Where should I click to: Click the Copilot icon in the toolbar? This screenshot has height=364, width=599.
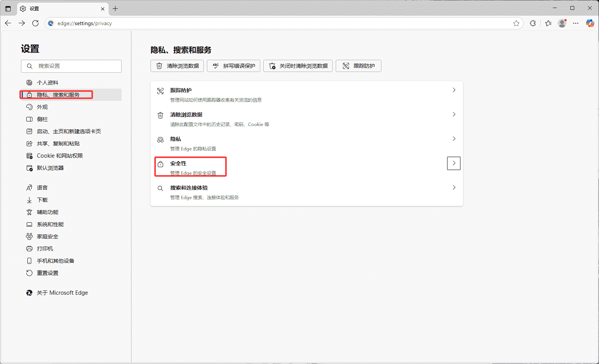(590, 23)
